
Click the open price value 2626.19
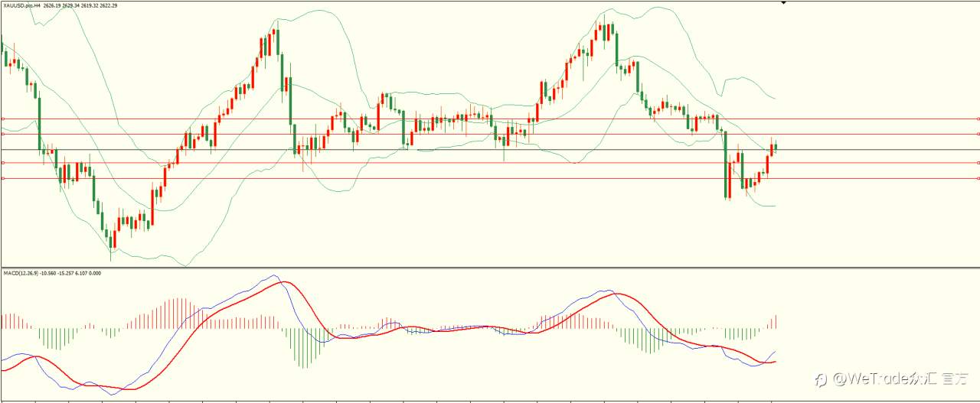(52, 5)
